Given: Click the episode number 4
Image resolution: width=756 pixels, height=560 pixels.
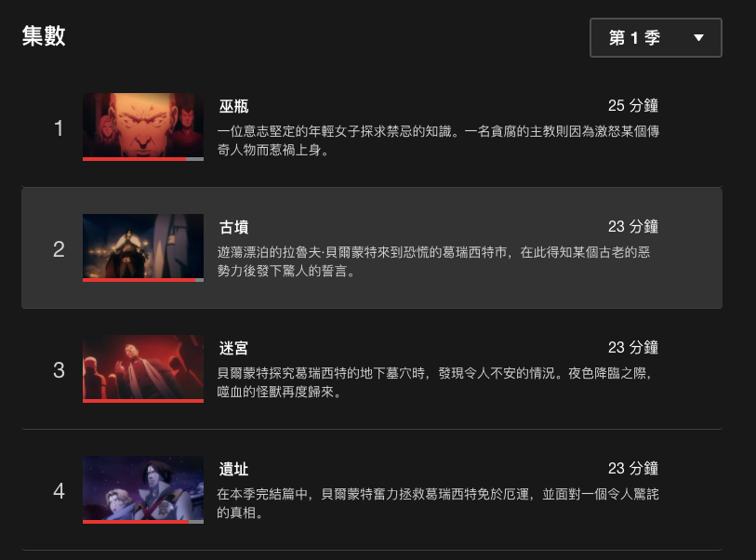Looking at the screenshot, I should click(x=59, y=491).
